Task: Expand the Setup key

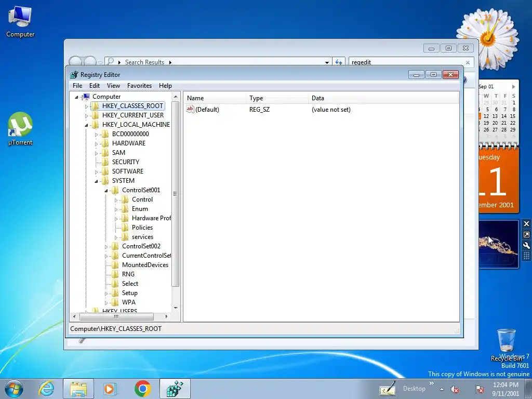Action: click(x=106, y=294)
